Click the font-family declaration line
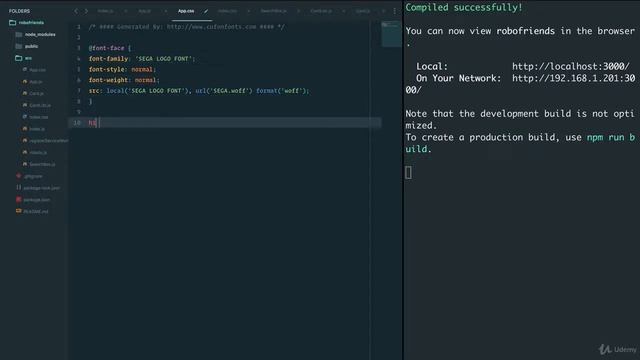 point(142,59)
